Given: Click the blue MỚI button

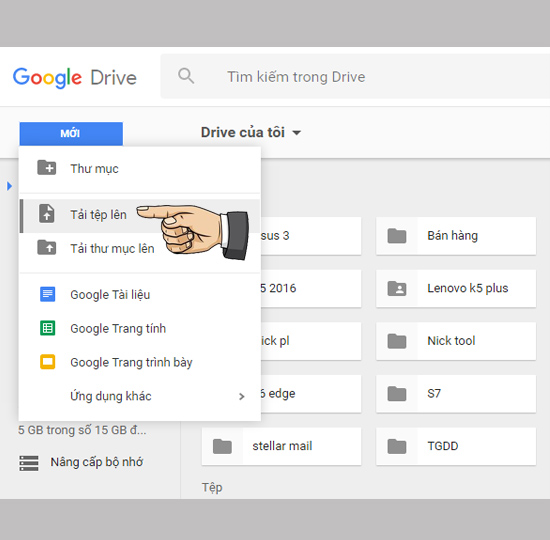Looking at the screenshot, I should pos(71,133).
